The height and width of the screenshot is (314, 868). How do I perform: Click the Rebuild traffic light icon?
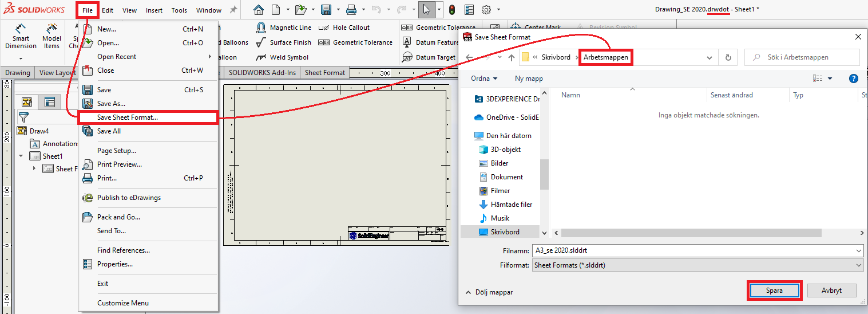(451, 10)
